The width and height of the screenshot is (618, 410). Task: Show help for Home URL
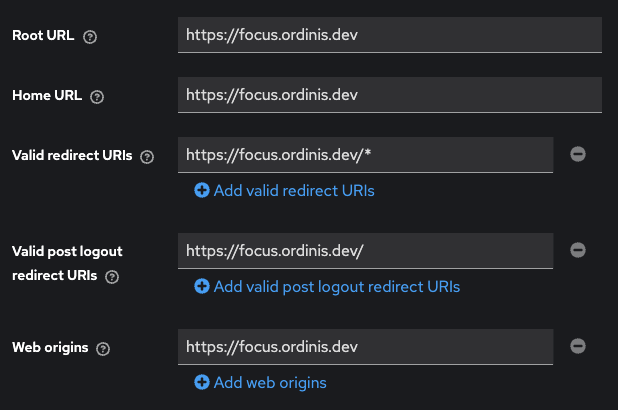[x=97, y=97]
